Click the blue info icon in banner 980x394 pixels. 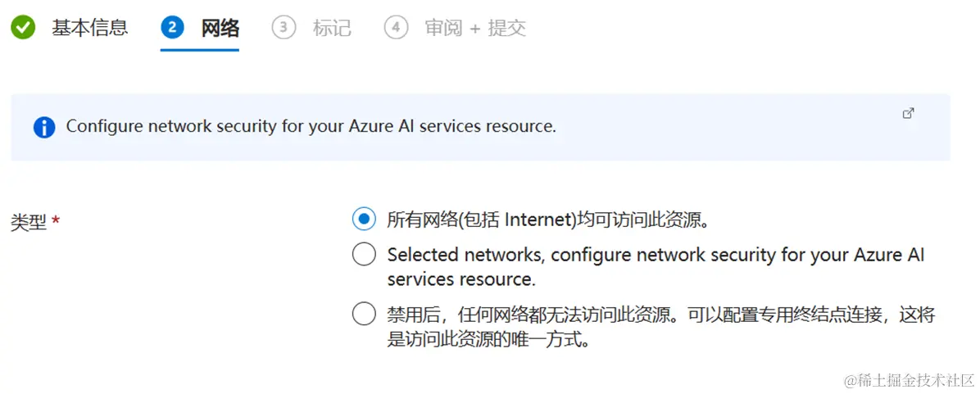tap(44, 127)
